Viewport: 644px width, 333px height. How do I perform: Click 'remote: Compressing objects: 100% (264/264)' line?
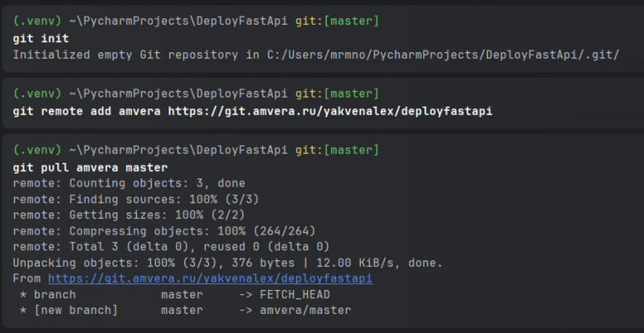[164, 231]
